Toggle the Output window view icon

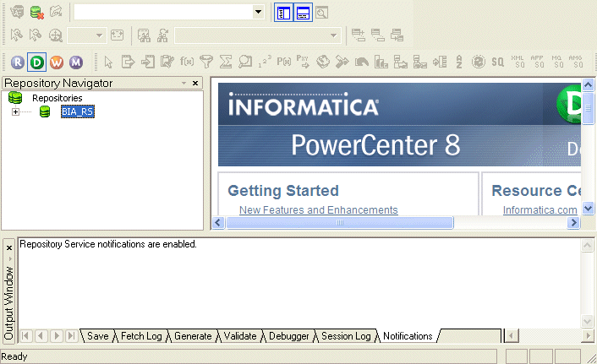[x=303, y=13]
